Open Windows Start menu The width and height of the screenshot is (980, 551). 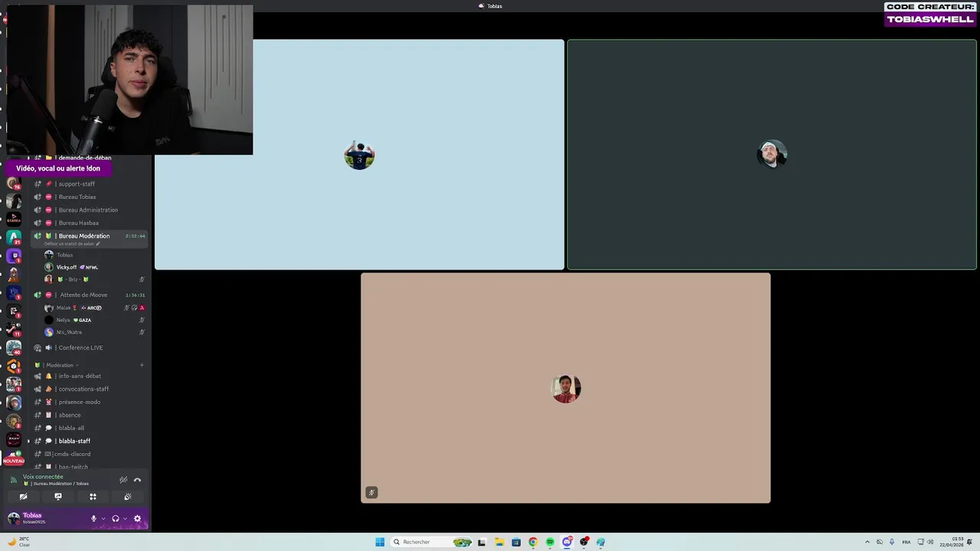point(380,542)
